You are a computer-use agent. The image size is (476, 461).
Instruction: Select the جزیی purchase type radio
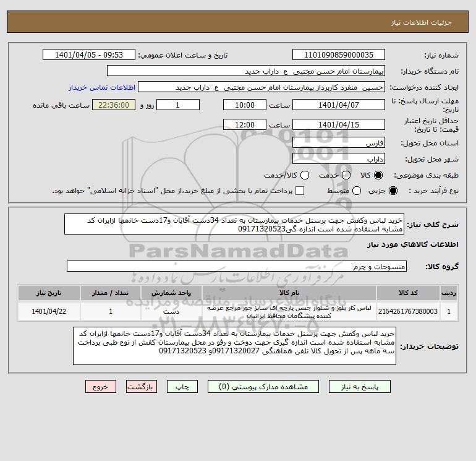click(x=393, y=191)
